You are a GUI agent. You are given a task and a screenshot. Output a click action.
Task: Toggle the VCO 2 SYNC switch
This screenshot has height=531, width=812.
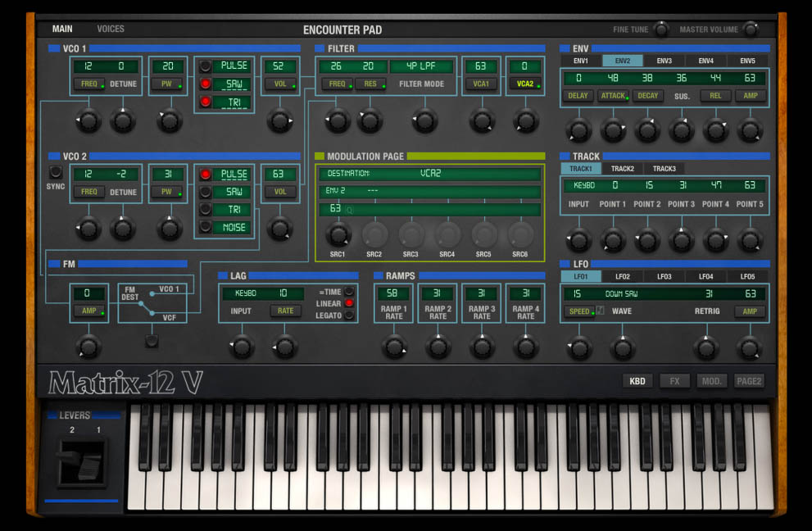pyautogui.click(x=56, y=171)
